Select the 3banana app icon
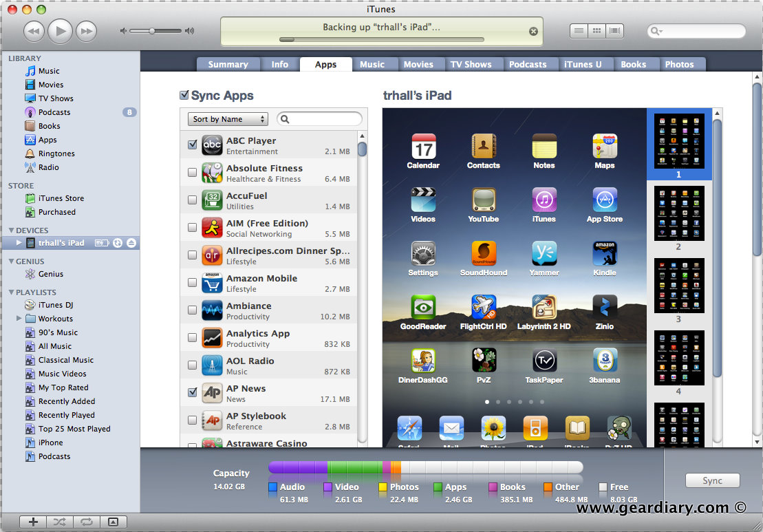This screenshot has height=532, width=763. (605, 361)
